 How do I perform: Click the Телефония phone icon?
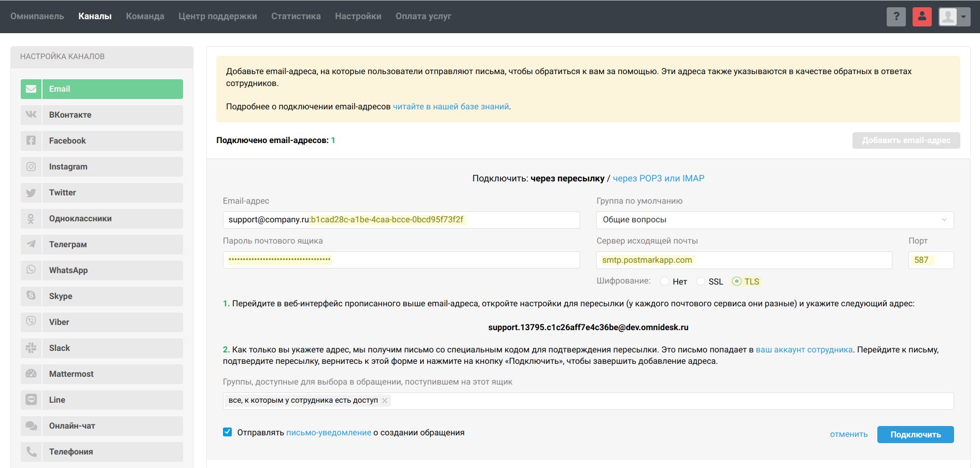[31, 451]
